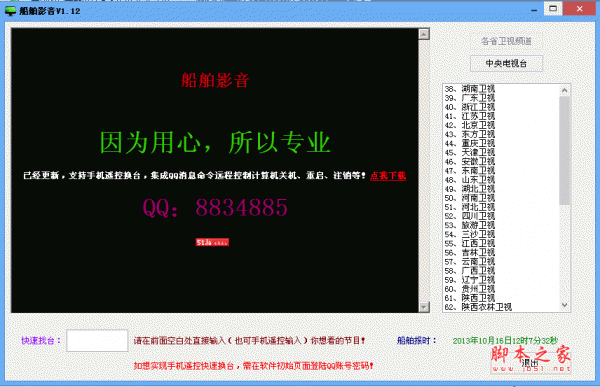Screen dimensions: 600x387
Task: Select channel 47、东南卫视
Action: pos(470,171)
